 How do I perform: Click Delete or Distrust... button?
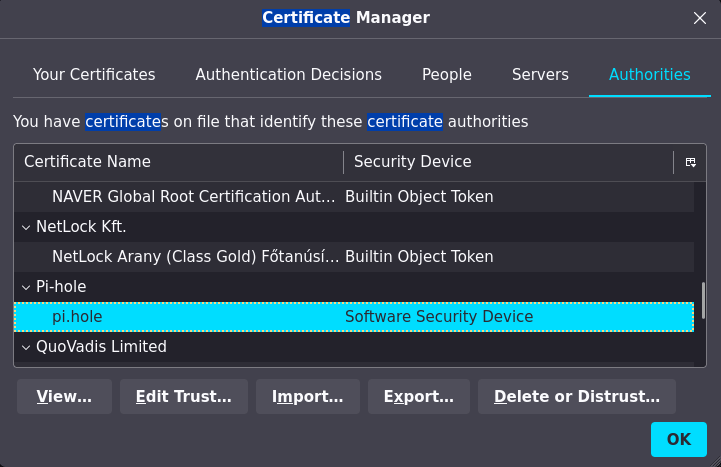click(577, 396)
